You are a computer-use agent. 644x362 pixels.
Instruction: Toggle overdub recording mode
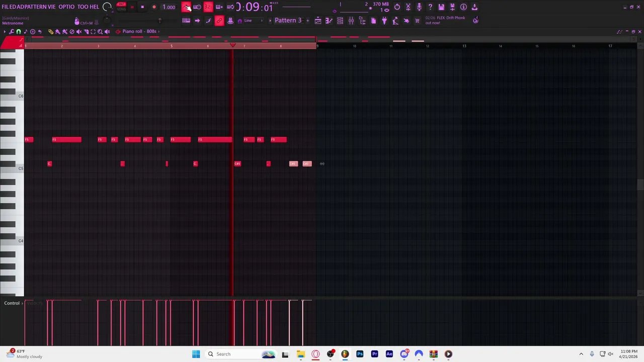pyautogui.click(x=219, y=7)
